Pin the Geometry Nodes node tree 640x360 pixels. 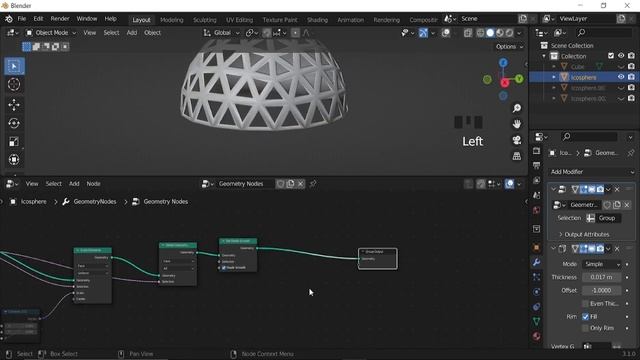313,184
